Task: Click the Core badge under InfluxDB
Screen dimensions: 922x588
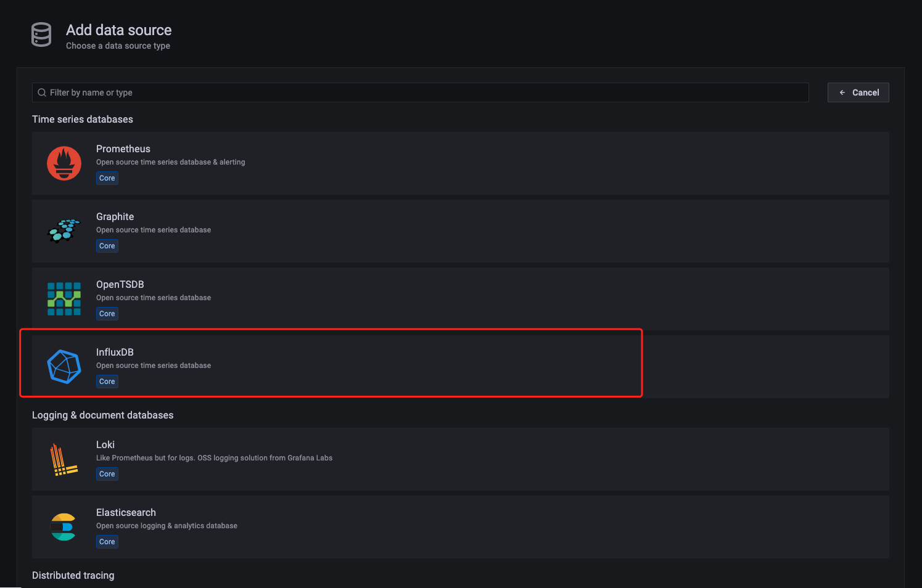Action: 107,382
